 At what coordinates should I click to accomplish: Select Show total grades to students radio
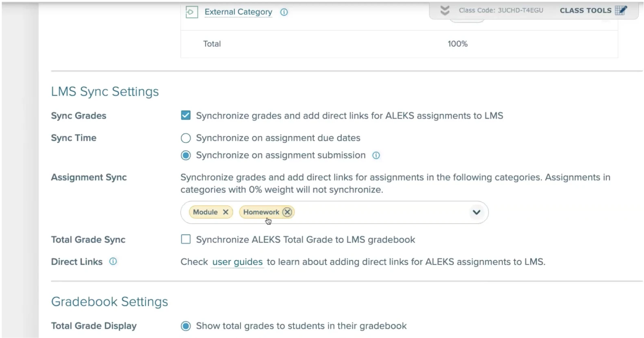tap(186, 326)
